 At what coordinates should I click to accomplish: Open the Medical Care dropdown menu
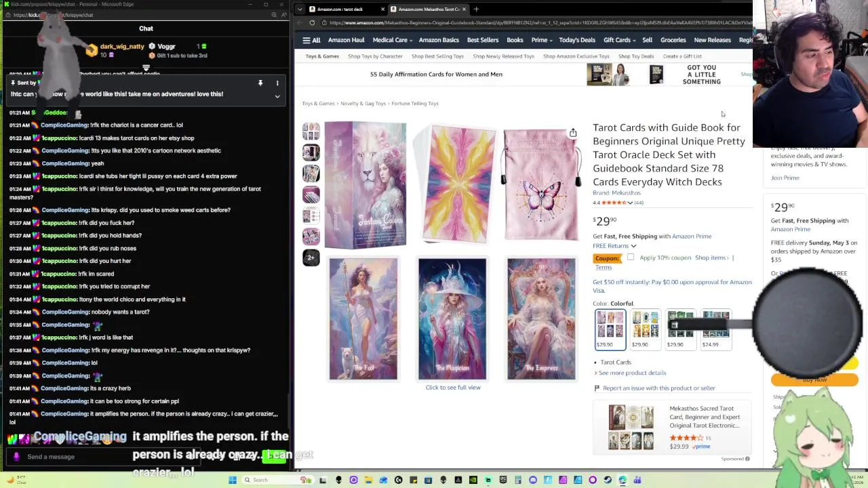pos(394,40)
